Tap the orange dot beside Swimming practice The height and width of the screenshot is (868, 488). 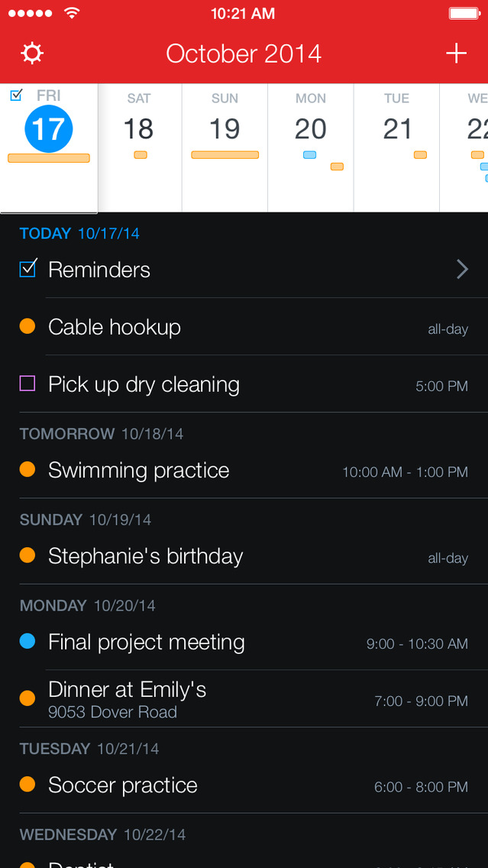(x=27, y=470)
